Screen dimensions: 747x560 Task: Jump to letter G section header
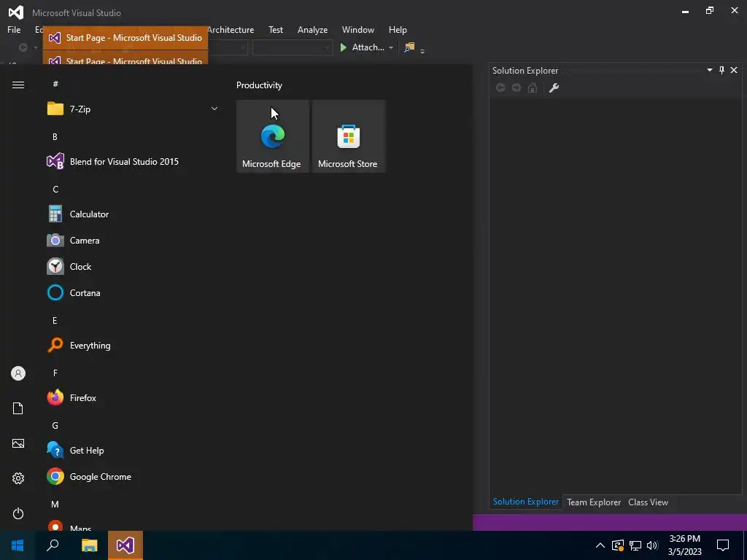(x=55, y=425)
